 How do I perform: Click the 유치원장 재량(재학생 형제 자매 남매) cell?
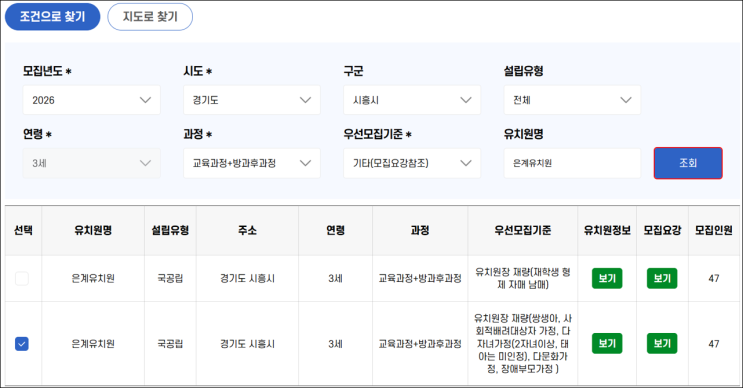[x=523, y=278]
